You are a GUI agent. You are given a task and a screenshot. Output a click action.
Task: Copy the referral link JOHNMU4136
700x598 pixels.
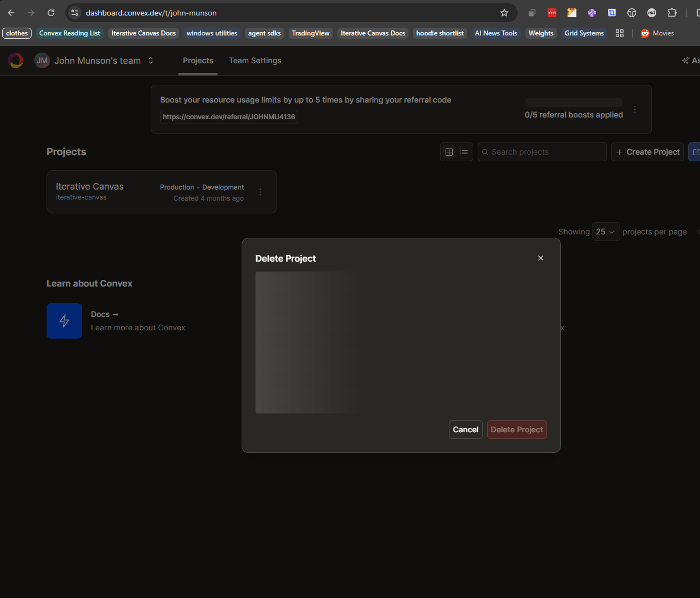point(229,117)
